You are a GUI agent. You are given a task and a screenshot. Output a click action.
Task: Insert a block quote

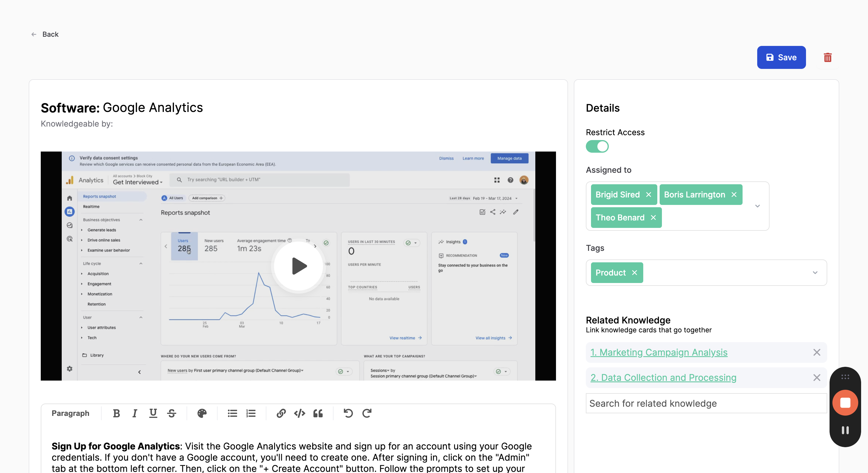click(318, 413)
